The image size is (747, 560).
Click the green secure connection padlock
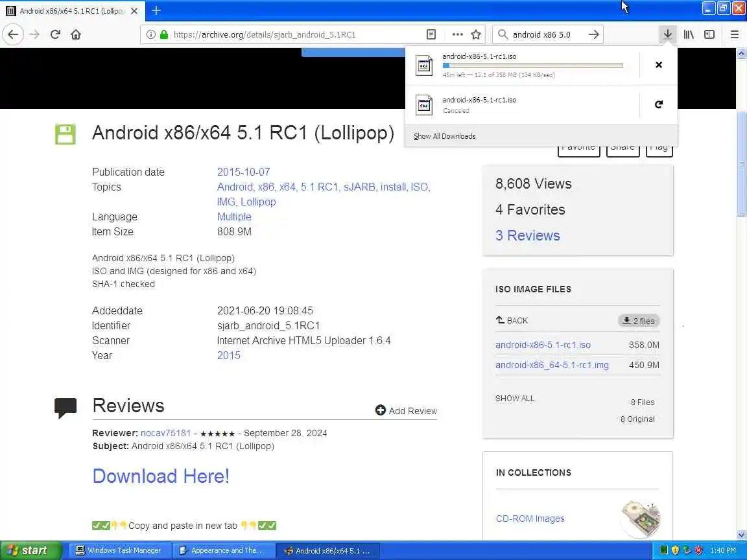[164, 34]
